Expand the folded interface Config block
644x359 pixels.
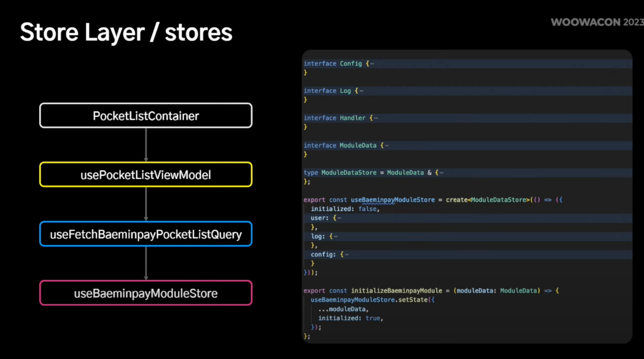tap(372, 64)
